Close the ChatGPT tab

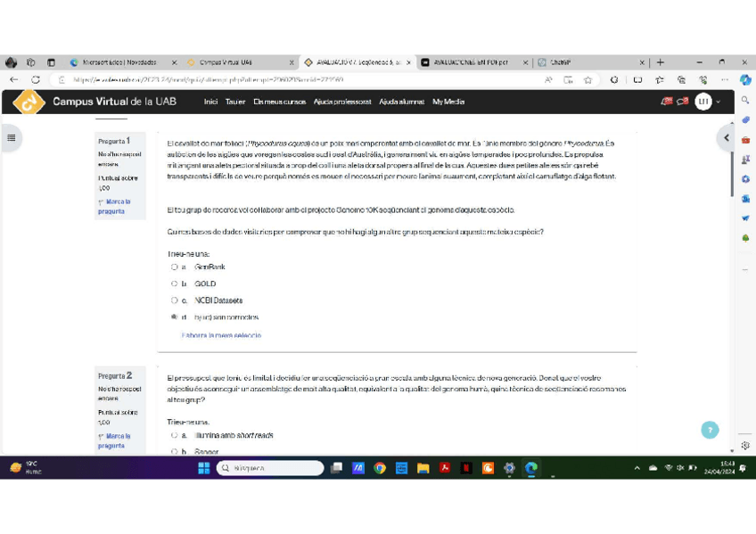click(642, 62)
